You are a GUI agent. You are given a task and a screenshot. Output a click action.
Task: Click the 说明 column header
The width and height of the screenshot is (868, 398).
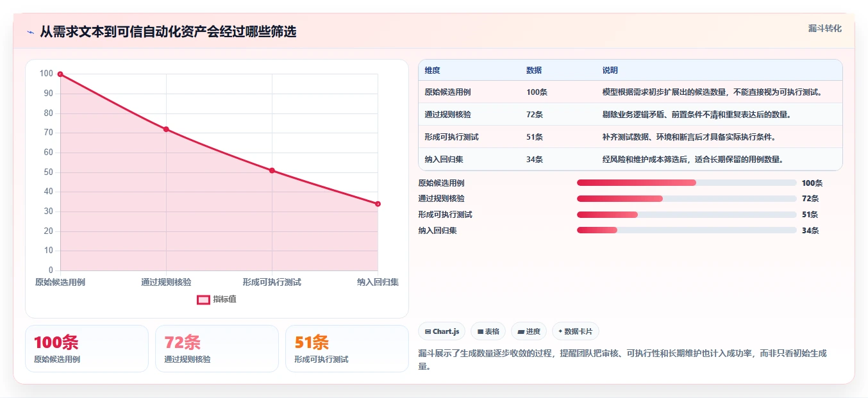[610, 70]
